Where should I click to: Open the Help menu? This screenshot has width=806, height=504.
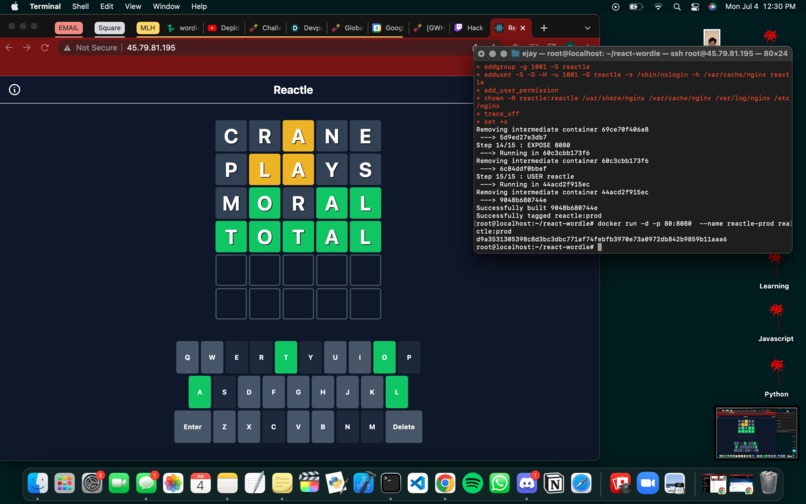pyautogui.click(x=199, y=7)
